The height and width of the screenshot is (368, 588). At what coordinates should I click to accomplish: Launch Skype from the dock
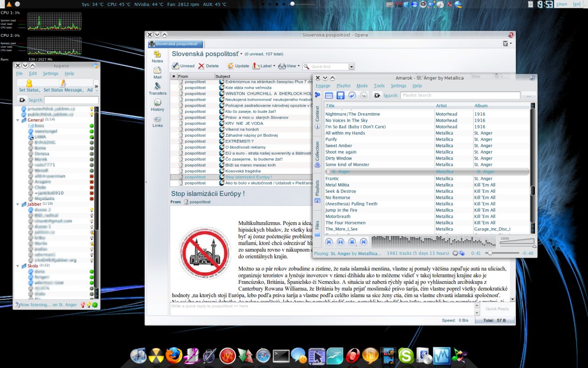point(406,355)
